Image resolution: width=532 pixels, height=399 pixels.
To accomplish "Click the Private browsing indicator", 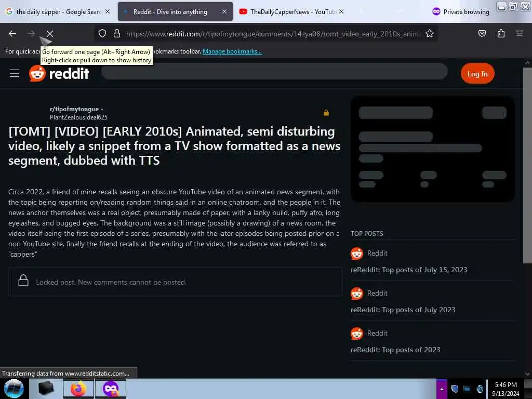I will 461,12.
